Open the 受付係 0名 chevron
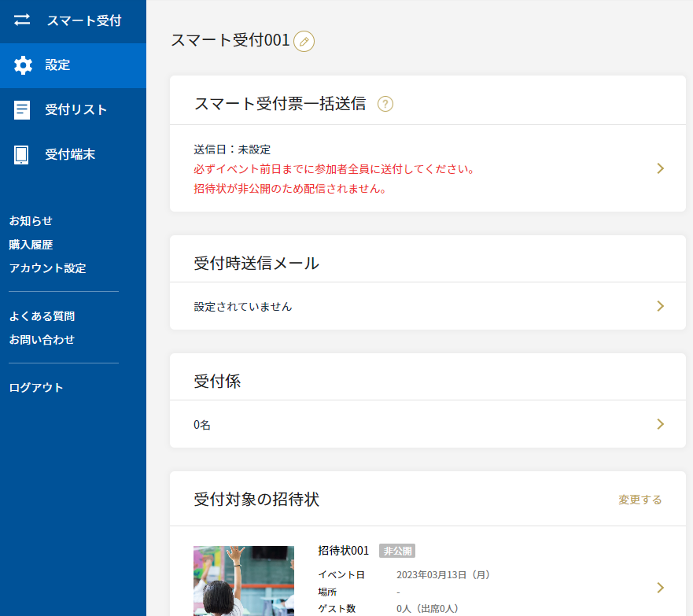The height and width of the screenshot is (616, 693). click(x=660, y=424)
